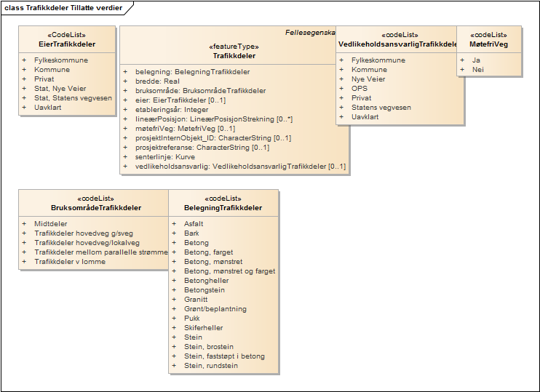Click the VedlikeholdsansvarligTrafikkdeler class header
Image resolution: width=540 pixels, height=392 pixels.
pos(400,44)
